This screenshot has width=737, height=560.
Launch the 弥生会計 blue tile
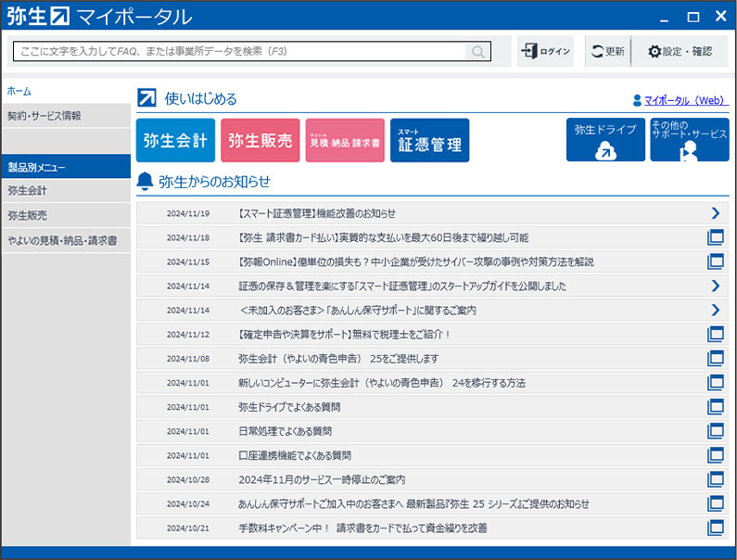point(175,140)
